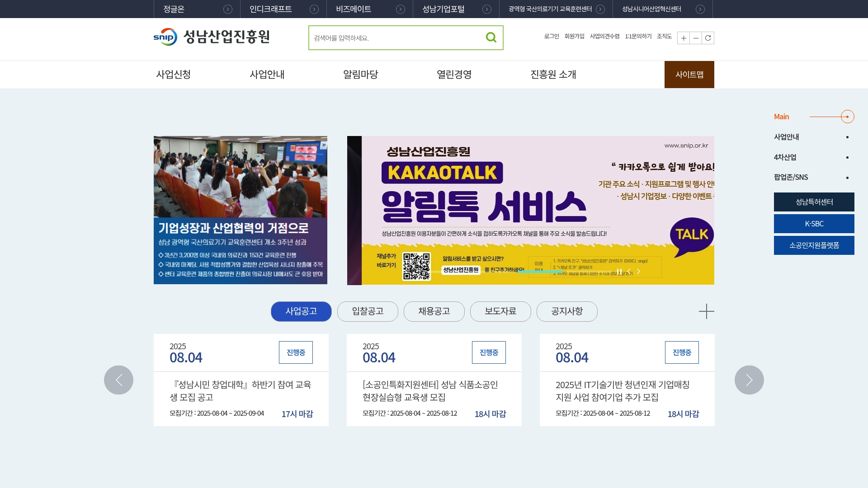Screen dimensions: 868x488
Task: Click the 정글온 top bar link
Action: [174, 9]
